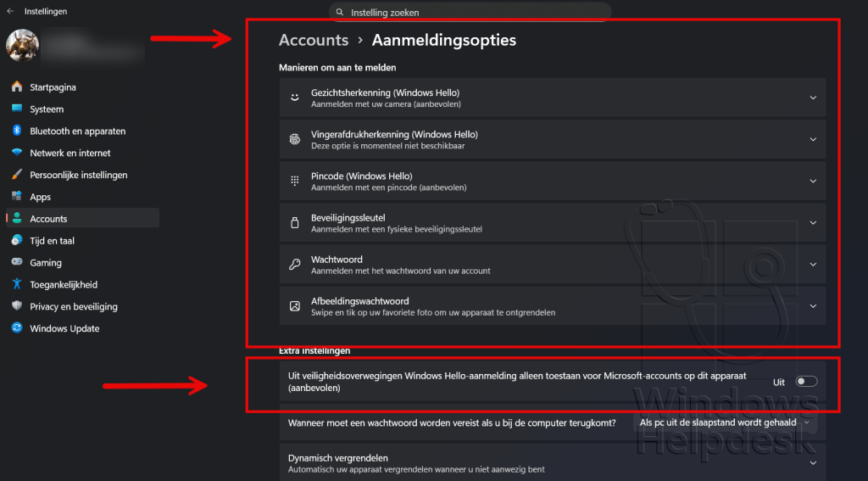Click the Accounts breadcrumb link
868x481 pixels.
[314, 40]
